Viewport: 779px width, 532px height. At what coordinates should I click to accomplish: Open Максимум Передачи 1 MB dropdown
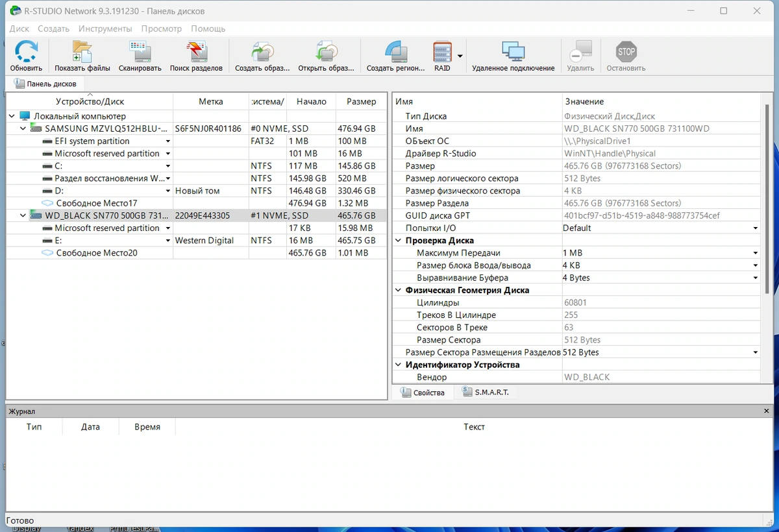point(756,253)
